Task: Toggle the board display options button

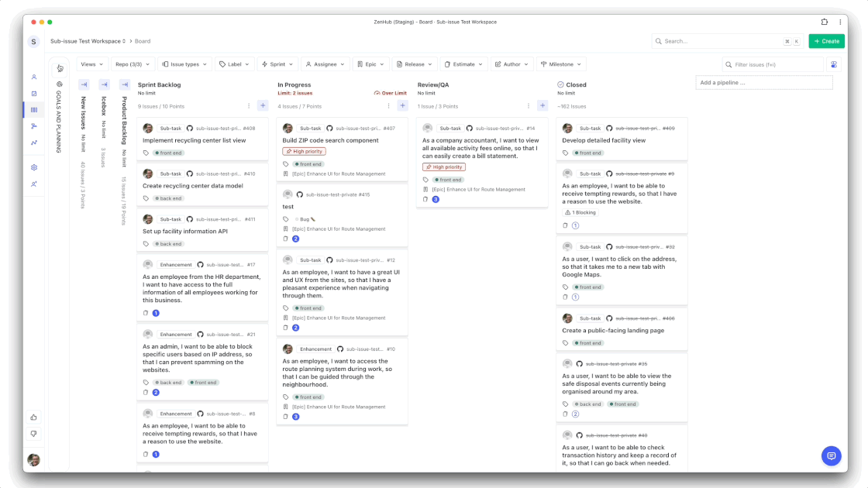Action: [x=834, y=65]
